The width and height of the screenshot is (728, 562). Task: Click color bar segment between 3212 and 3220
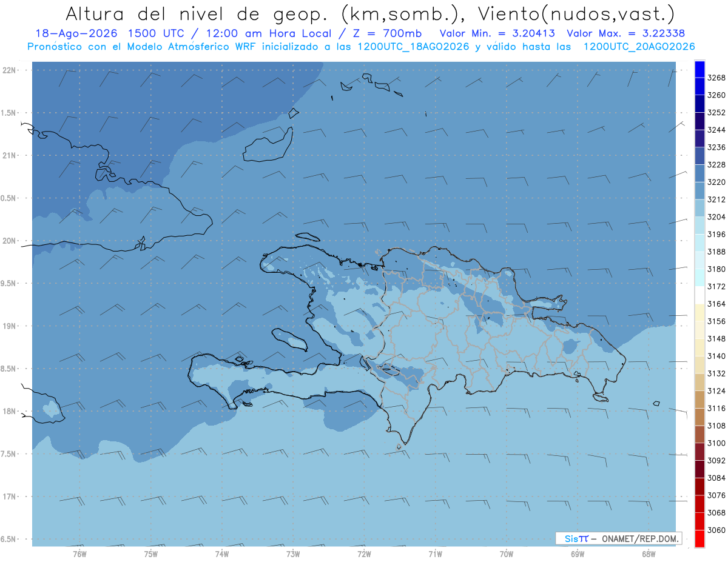[699, 190]
